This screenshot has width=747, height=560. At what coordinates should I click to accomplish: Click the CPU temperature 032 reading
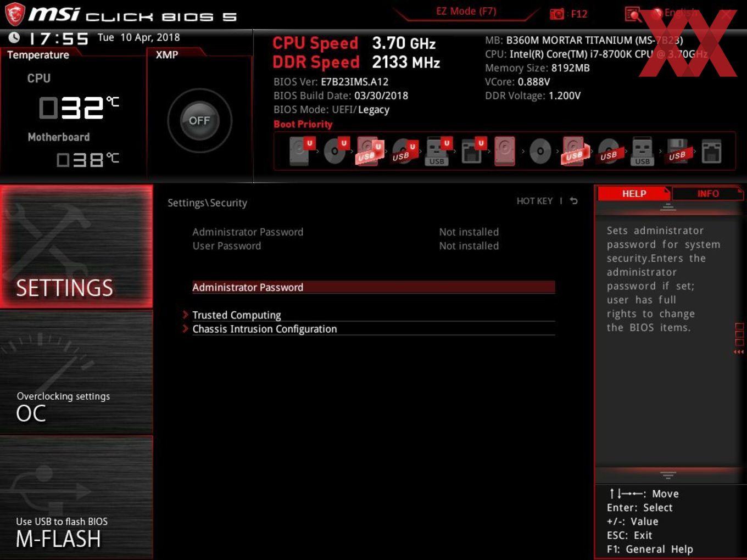[x=79, y=108]
